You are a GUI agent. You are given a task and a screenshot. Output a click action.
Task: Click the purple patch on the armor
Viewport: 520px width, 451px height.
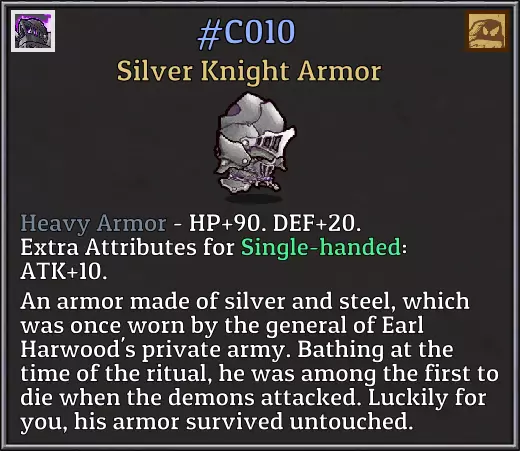pyautogui.click(x=235, y=109)
